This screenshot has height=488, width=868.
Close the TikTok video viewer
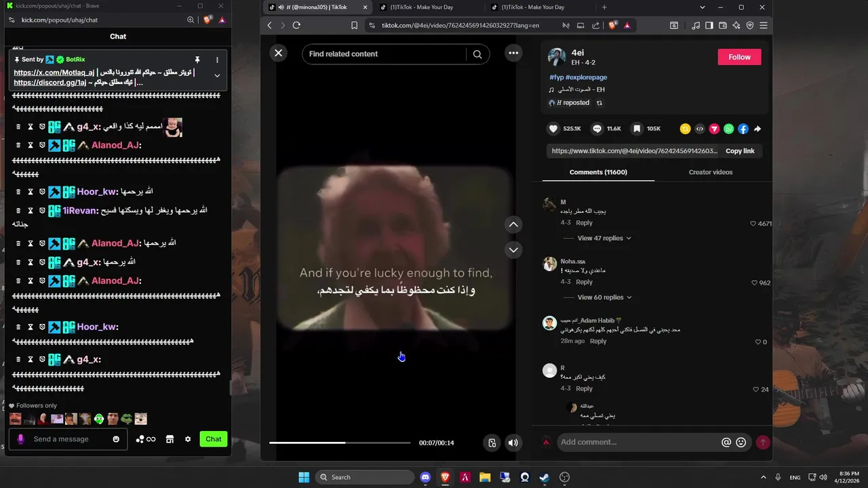[x=278, y=53]
